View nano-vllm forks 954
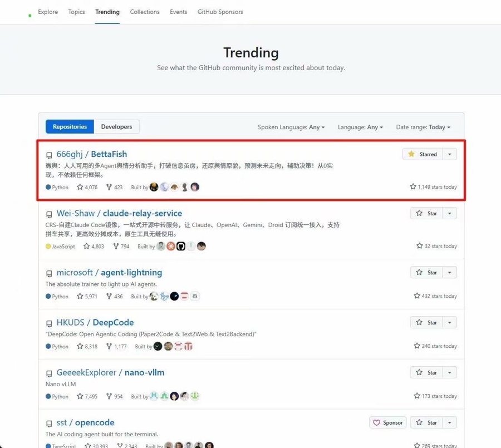The height and width of the screenshot is (448, 501). click(114, 397)
